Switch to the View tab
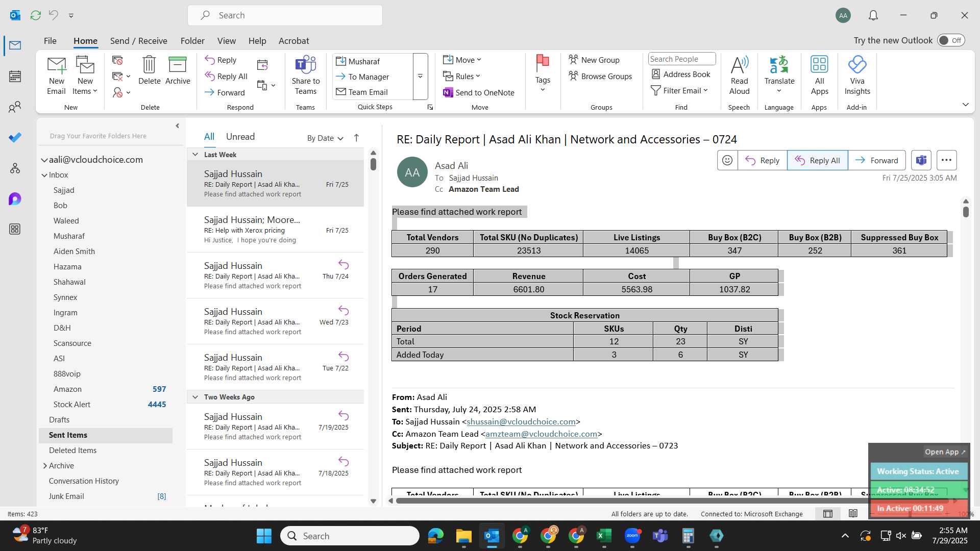This screenshot has width=980, height=551. pos(227,41)
